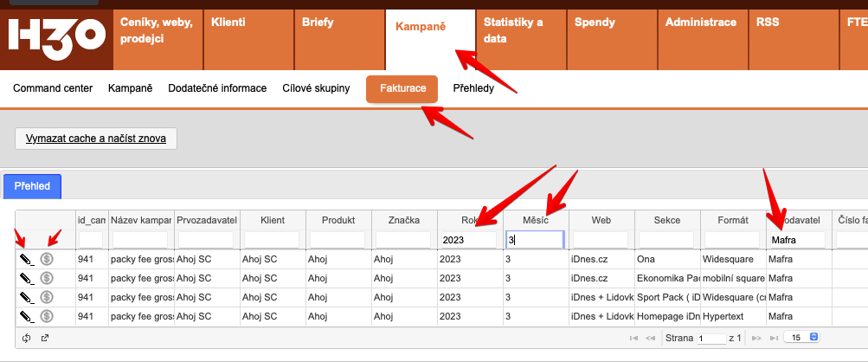Go to the next page with the pager arrow
Screen dimensions: 868x362
pos(757,338)
